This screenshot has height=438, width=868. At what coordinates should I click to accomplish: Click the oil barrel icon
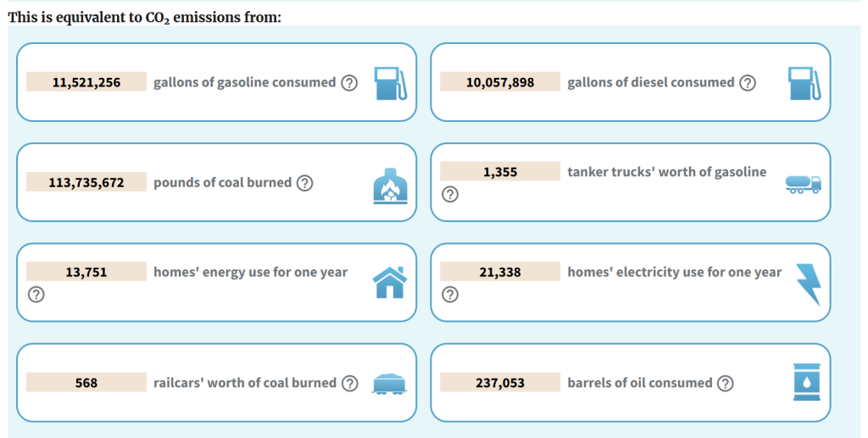pos(807,382)
